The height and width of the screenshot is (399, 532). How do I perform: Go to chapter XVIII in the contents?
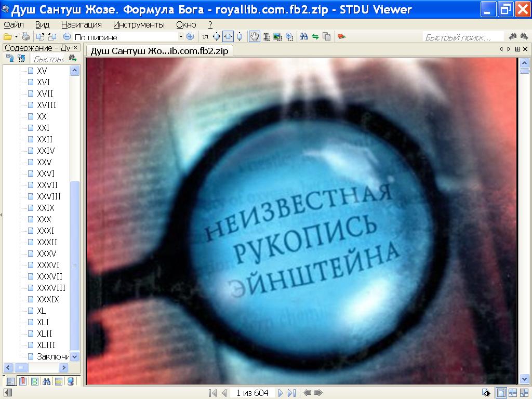46,105
